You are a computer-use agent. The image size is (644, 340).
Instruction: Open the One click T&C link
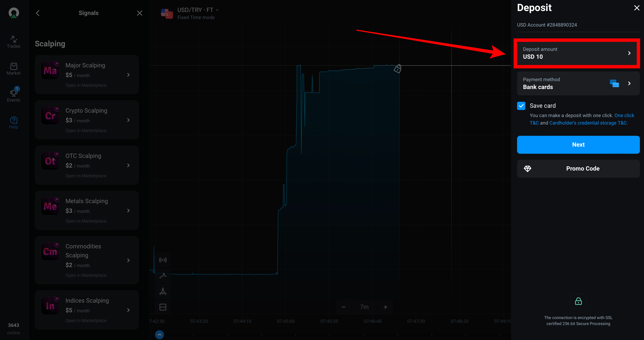click(624, 115)
